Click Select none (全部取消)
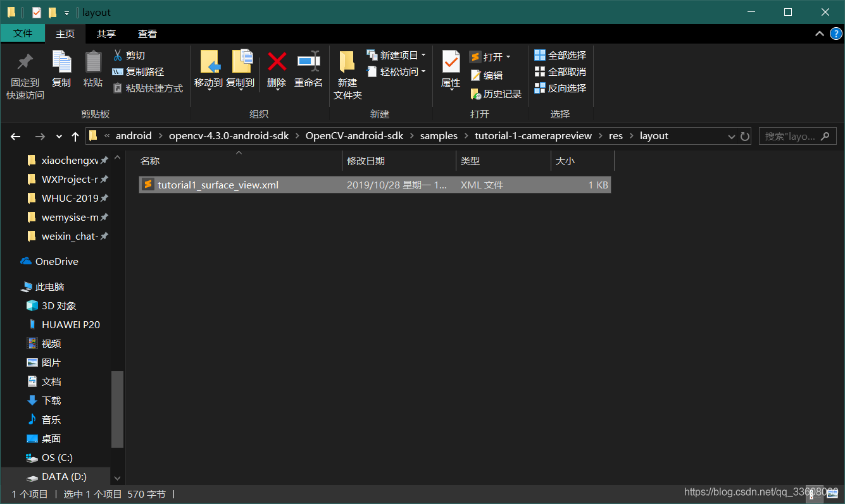 click(x=560, y=72)
